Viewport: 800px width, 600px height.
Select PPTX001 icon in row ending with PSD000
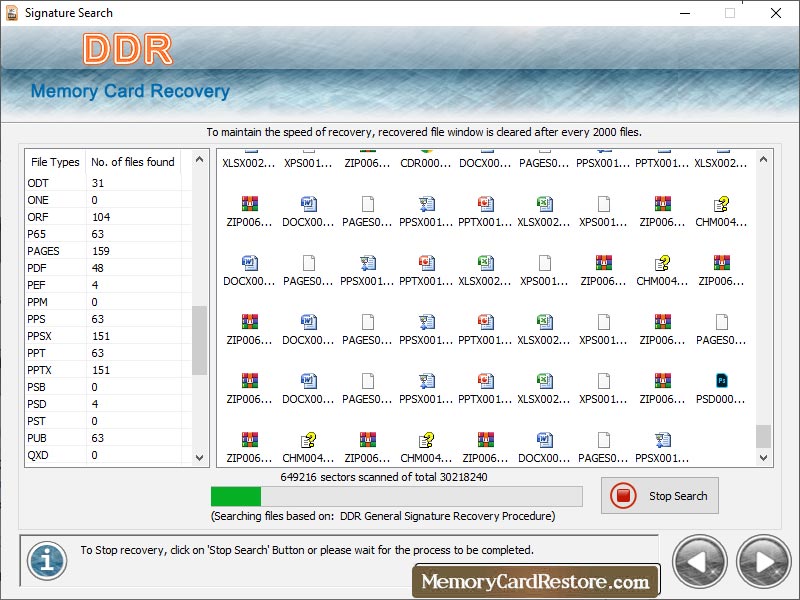point(485,381)
